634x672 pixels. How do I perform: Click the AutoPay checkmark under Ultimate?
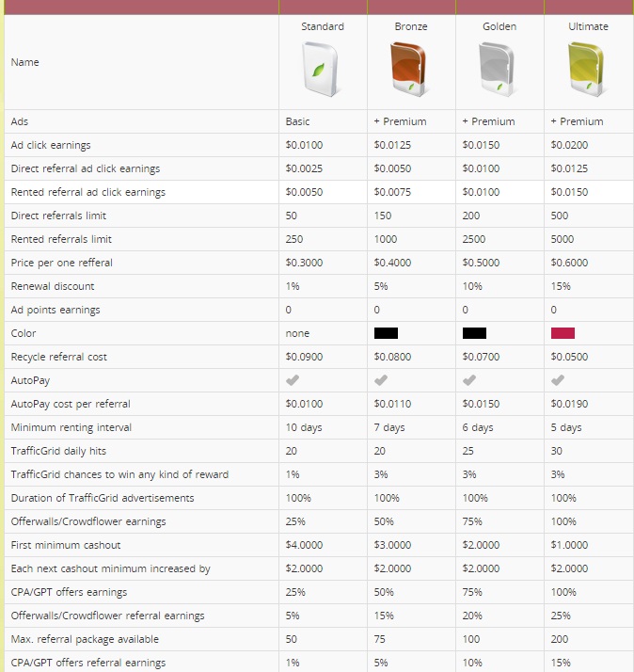tap(558, 380)
